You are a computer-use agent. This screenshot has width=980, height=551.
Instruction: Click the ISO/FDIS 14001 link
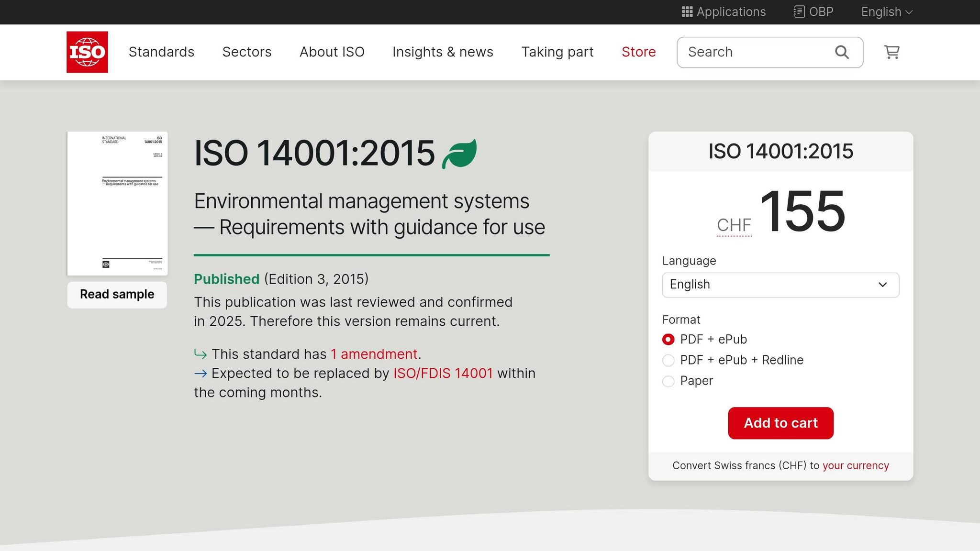[443, 373]
